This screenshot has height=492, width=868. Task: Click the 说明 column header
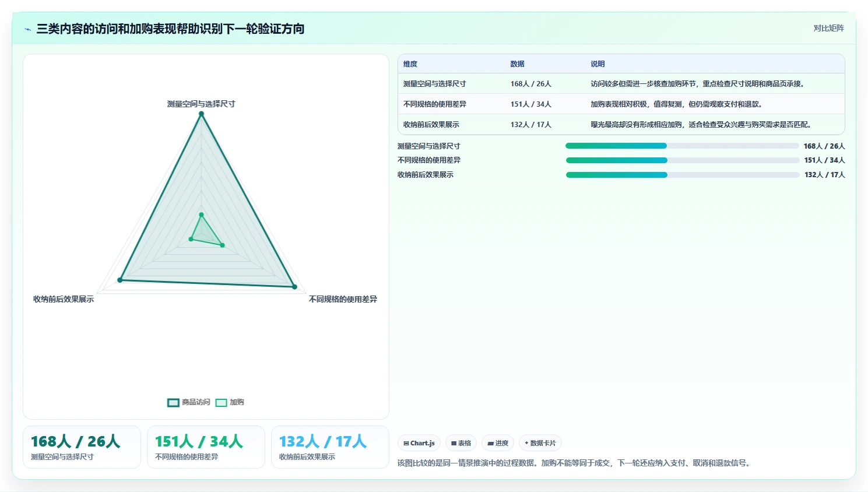coord(598,64)
